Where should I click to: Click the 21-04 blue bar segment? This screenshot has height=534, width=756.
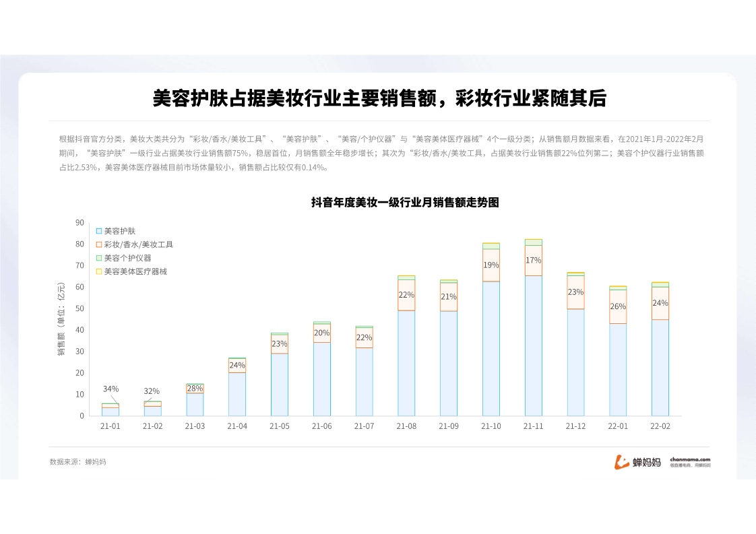point(237,394)
